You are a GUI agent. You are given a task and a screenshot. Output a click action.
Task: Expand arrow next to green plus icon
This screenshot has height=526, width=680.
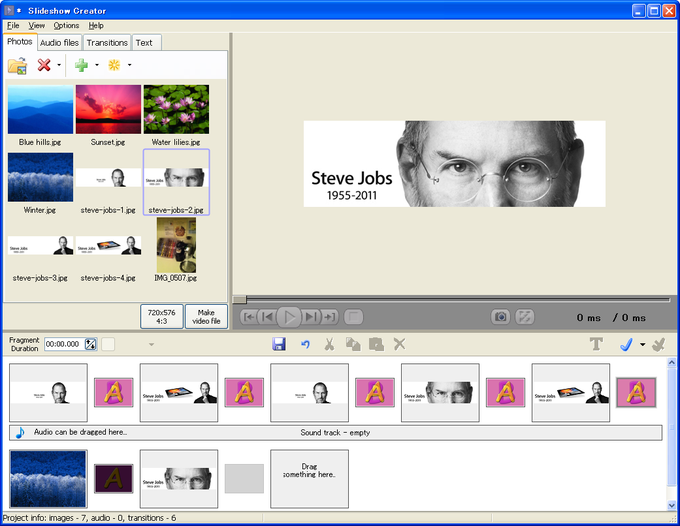97,65
